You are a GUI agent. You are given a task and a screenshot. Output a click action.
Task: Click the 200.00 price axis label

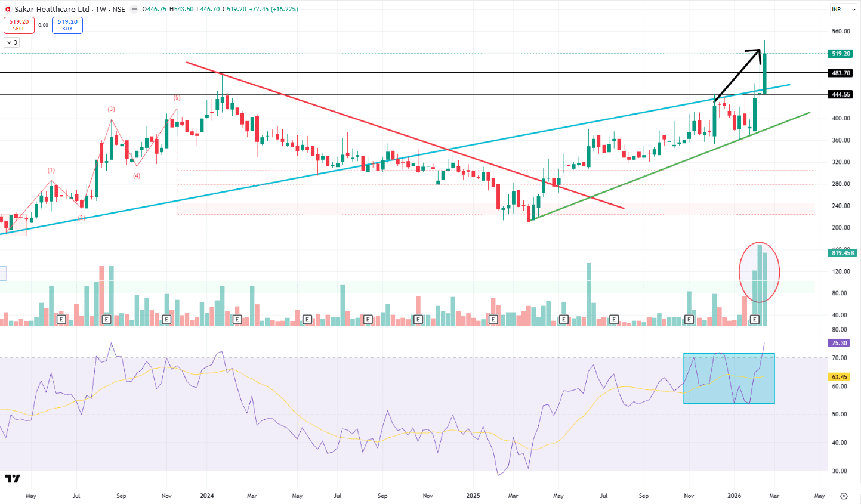tap(841, 228)
